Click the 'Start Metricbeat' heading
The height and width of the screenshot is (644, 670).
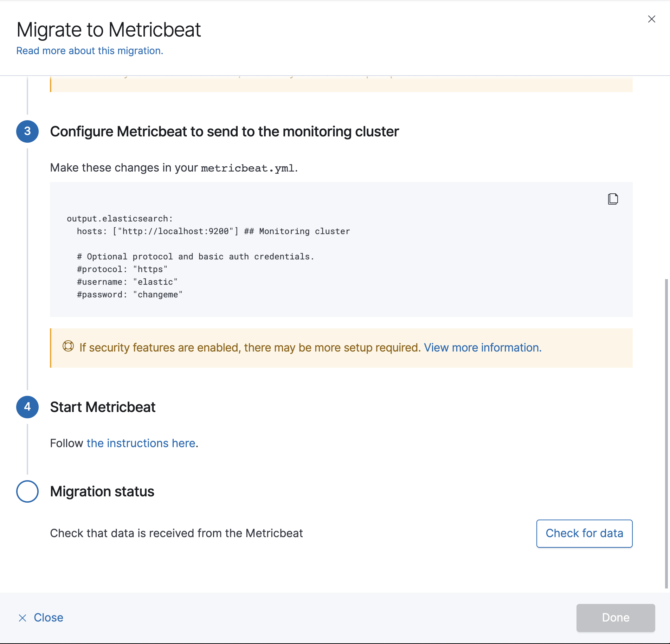(x=103, y=407)
